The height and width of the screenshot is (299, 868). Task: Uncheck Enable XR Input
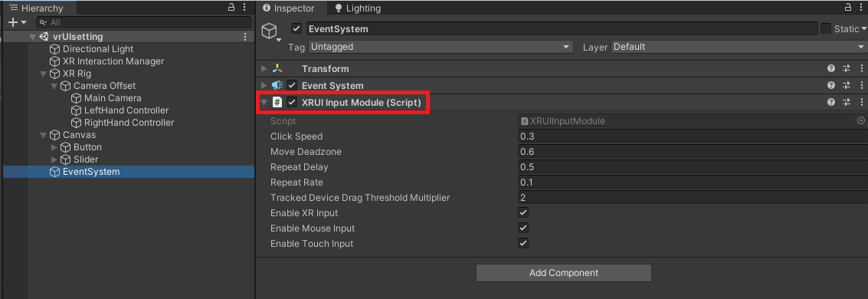523,212
